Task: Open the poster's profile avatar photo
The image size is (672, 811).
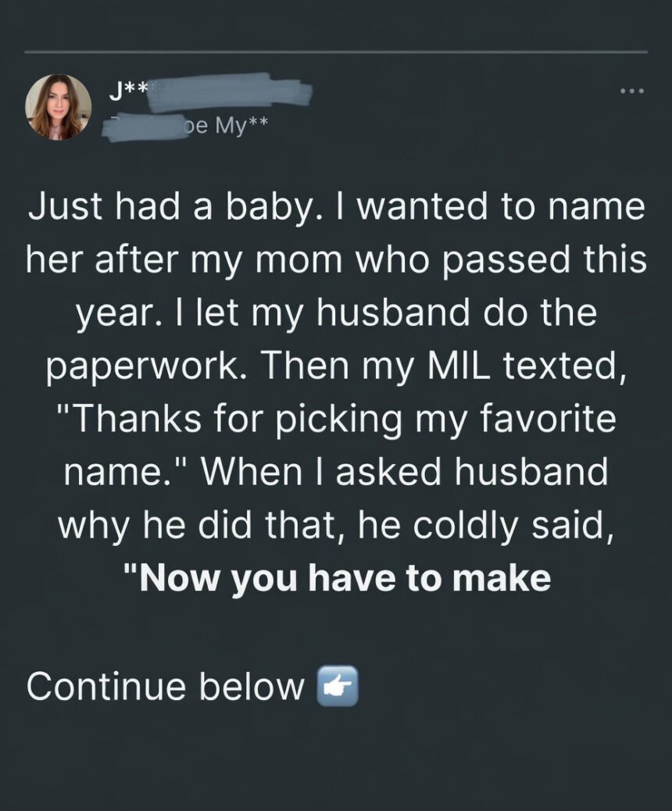Action: pyautogui.click(x=59, y=107)
